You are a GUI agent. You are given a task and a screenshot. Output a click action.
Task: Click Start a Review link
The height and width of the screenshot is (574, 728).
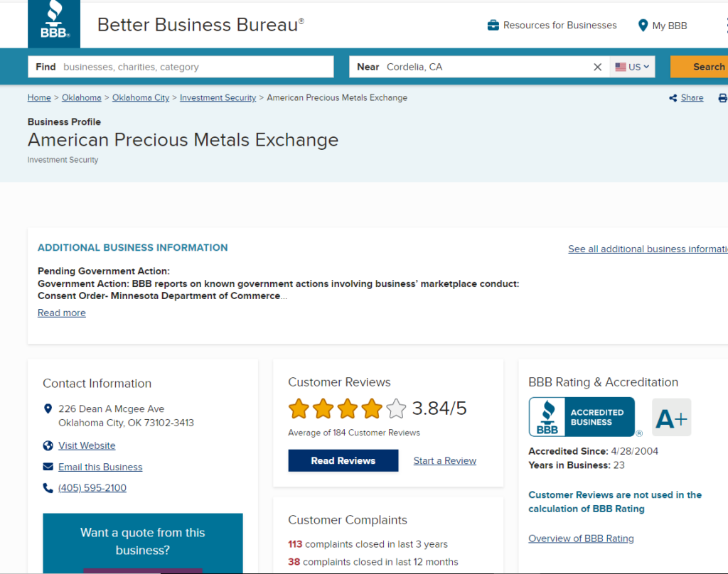click(445, 460)
